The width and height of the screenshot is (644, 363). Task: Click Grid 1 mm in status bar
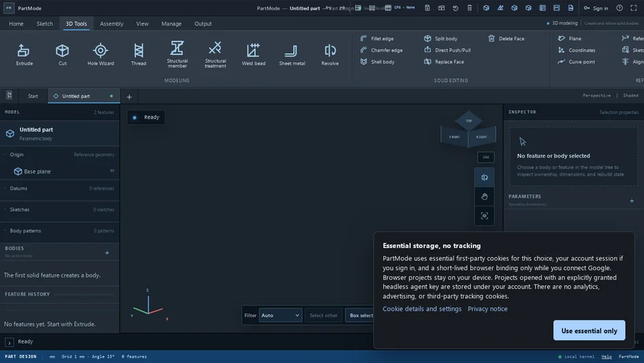pos(73,356)
